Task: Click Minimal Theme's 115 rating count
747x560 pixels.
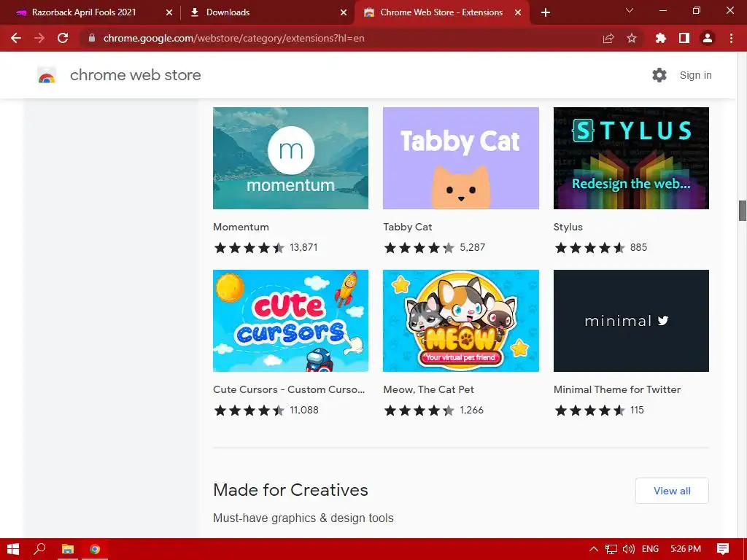Action: pos(637,410)
